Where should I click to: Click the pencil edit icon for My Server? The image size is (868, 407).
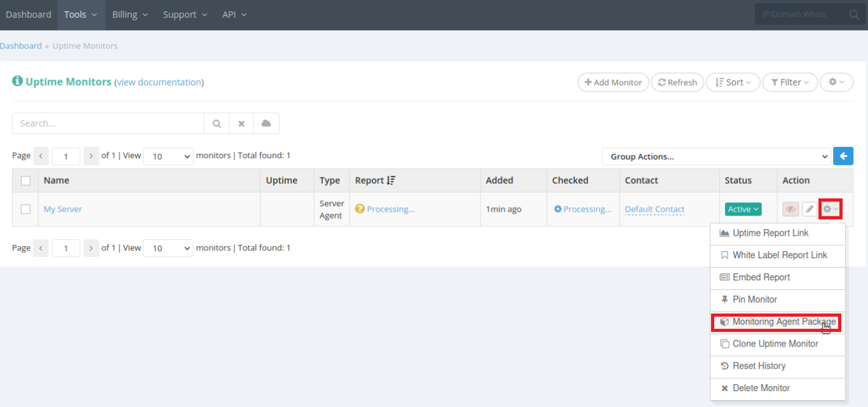pos(809,209)
